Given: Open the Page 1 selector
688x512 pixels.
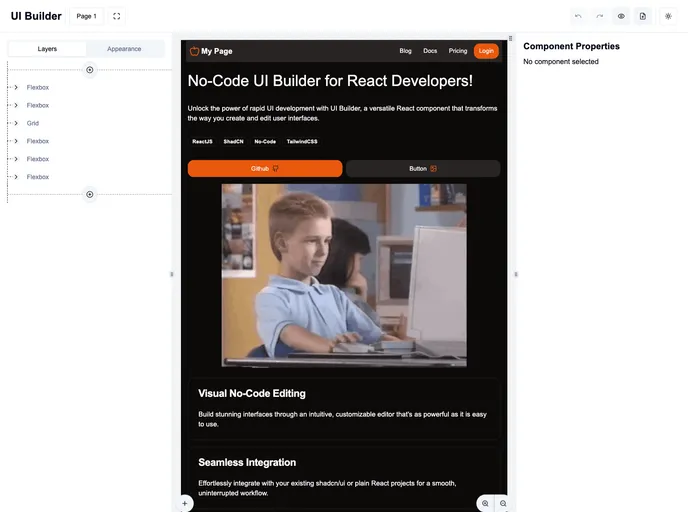Looking at the screenshot, I should [x=87, y=16].
